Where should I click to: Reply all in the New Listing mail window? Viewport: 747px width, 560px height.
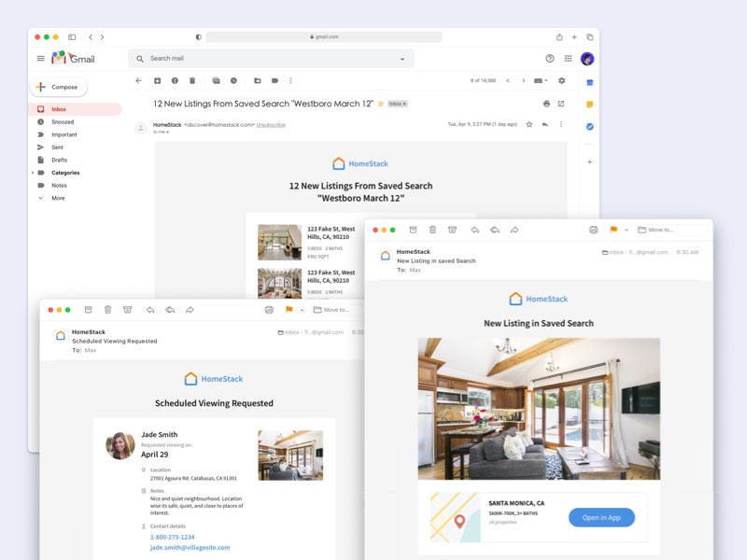point(494,230)
